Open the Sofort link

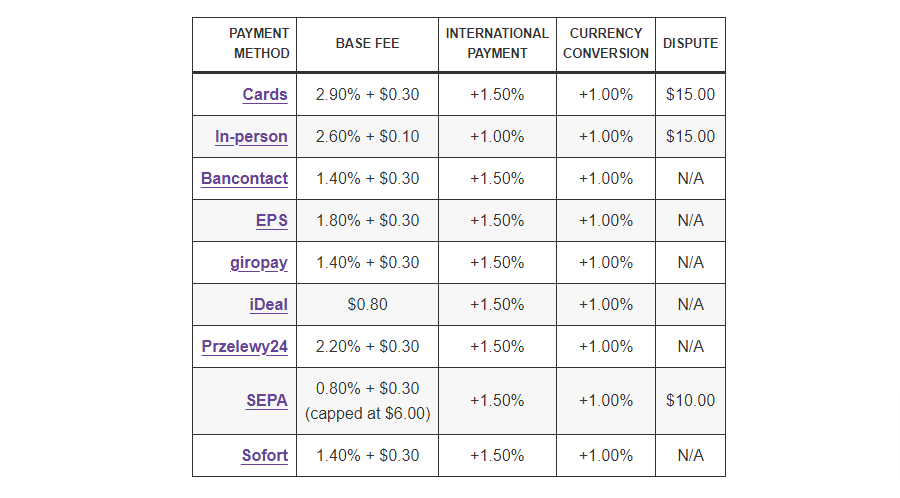265,456
